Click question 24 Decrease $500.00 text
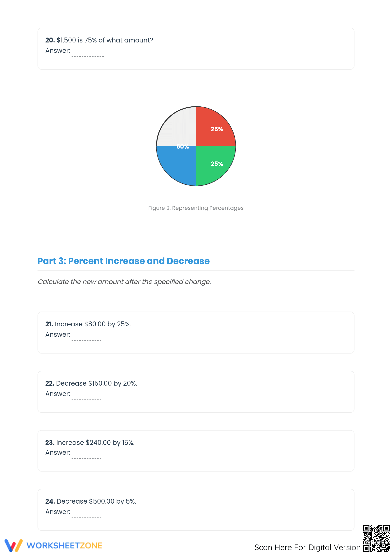The image size is (392, 554). 91,501
